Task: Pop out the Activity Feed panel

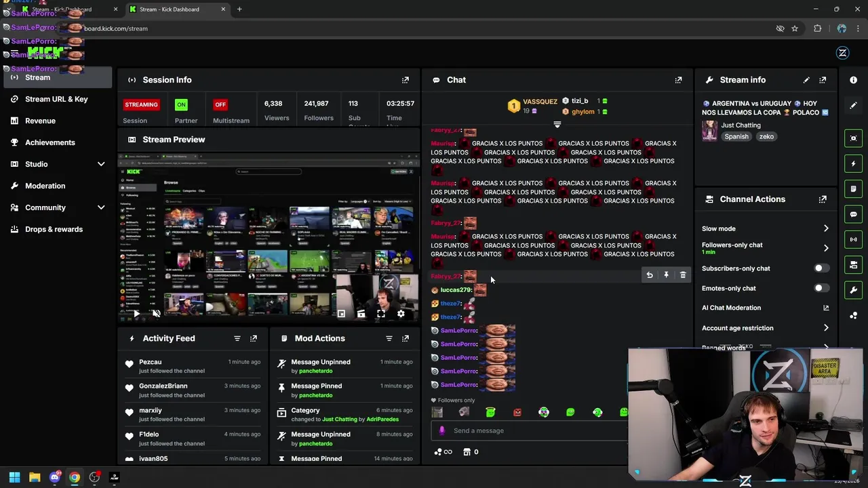Action: click(x=254, y=338)
